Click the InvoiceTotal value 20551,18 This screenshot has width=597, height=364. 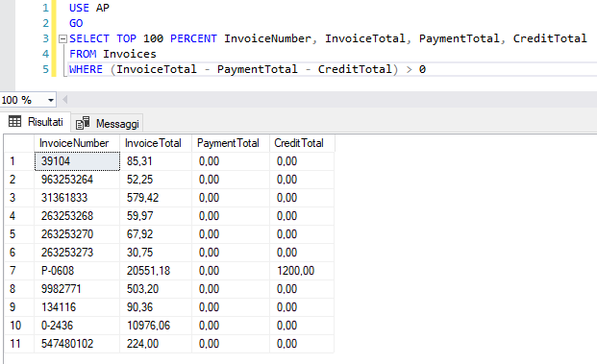(x=156, y=271)
